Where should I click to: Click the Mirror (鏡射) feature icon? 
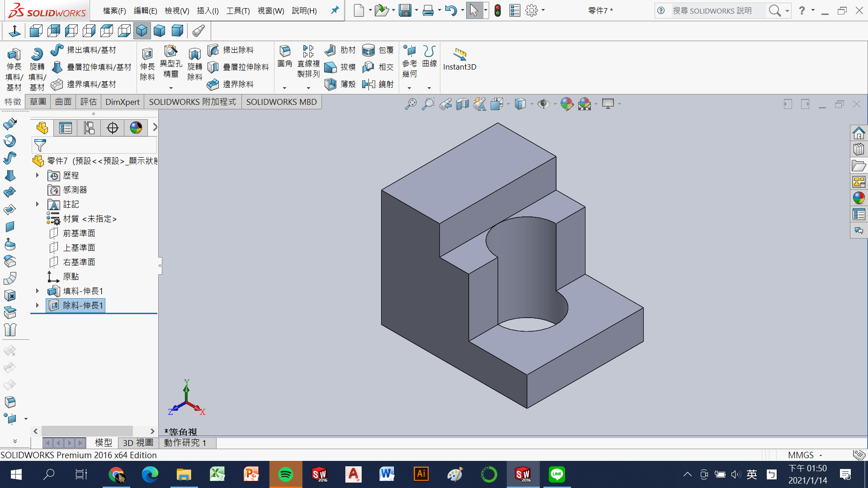(x=368, y=84)
